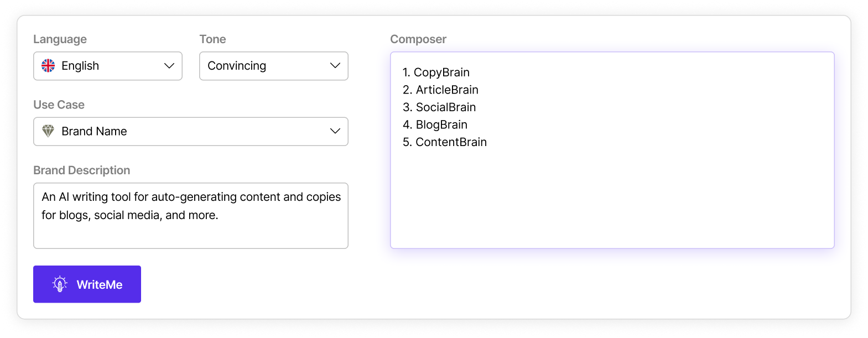Expand the Language dropdown chevron
The width and height of the screenshot is (868, 338).
point(169,66)
